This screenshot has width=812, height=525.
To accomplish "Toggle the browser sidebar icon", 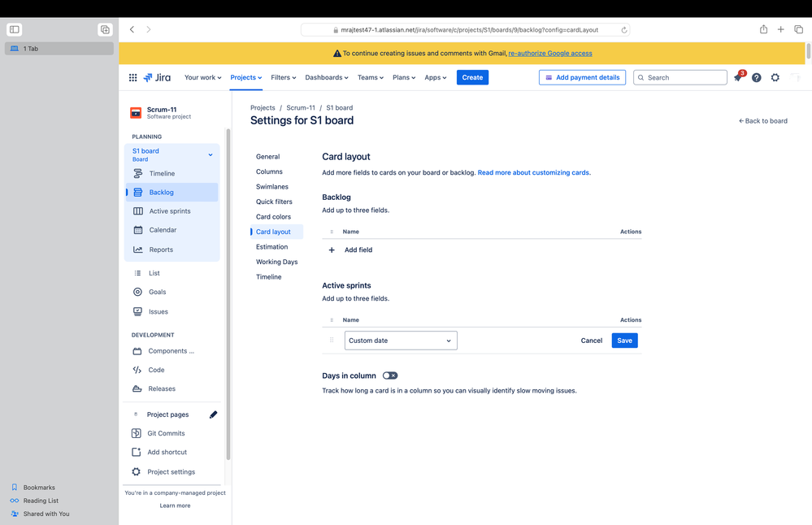I will (x=15, y=29).
